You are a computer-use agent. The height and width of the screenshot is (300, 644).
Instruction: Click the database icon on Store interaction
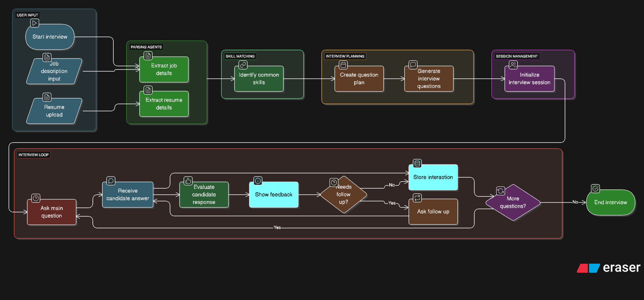click(x=417, y=163)
